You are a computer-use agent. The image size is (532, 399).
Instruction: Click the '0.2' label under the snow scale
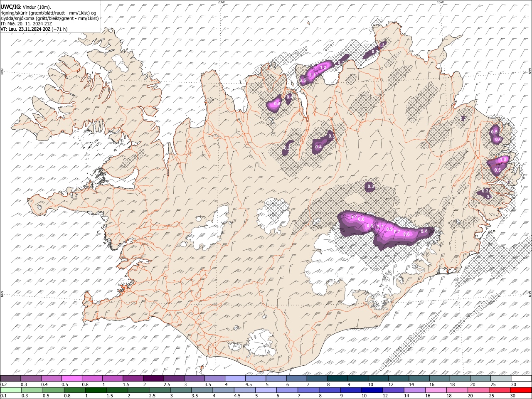click(3, 384)
